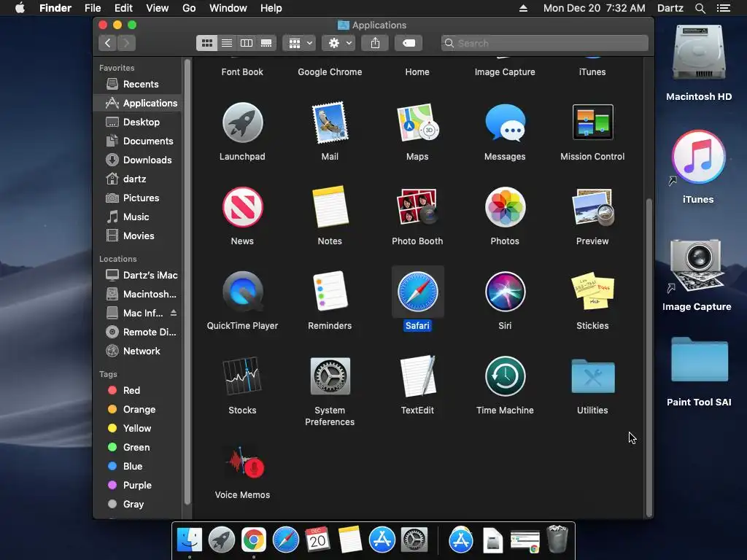Image resolution: width=747 pixels, height=560 pixels.
Task: Select the Photos app icon
Action: 505,207
